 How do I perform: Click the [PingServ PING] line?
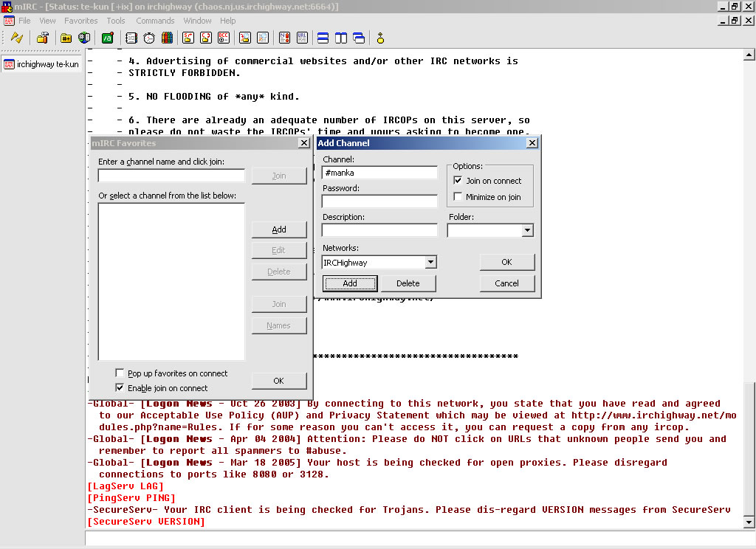pos(131,497)
